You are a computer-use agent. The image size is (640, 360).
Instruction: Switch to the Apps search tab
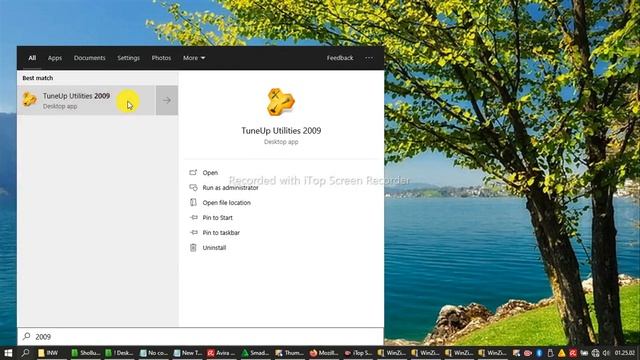[55, 58]
